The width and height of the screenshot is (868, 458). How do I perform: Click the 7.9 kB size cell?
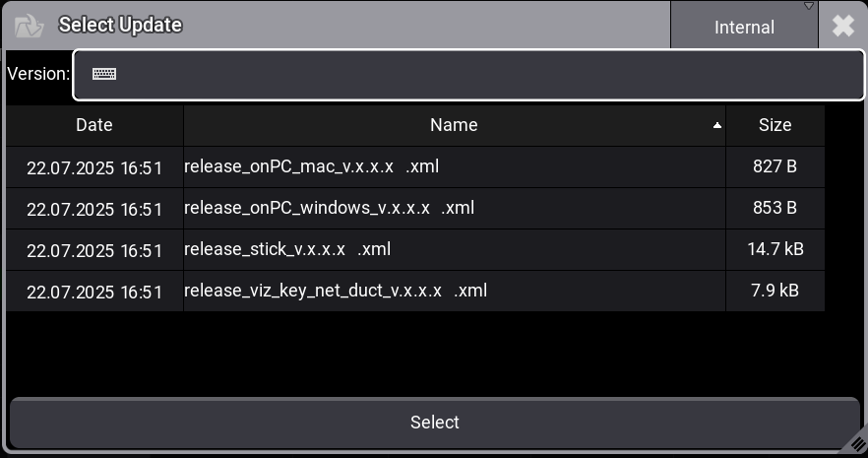(775, 291)
